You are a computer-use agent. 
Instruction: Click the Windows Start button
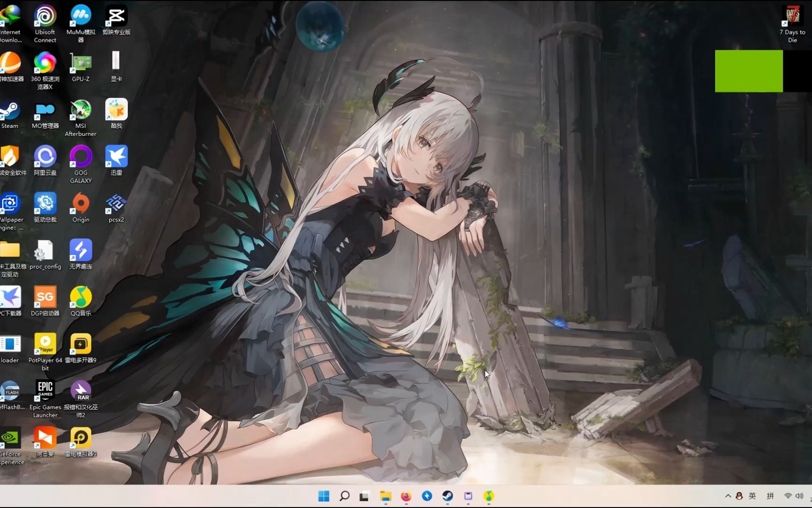click(x=324, y=496)
